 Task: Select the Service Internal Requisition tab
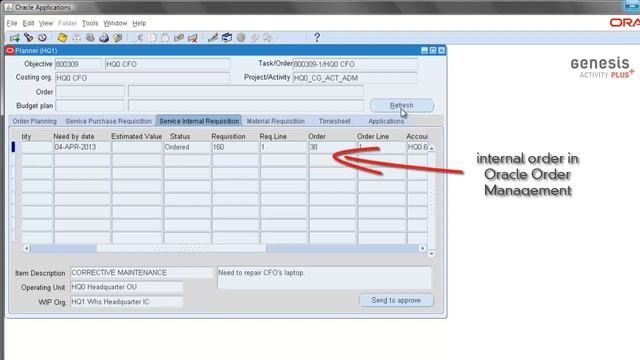[x=199, y=121]
